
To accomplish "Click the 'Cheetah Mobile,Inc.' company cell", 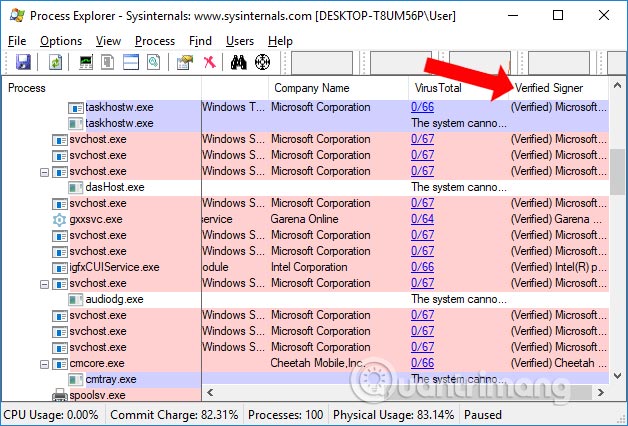I will click(317, 363).
